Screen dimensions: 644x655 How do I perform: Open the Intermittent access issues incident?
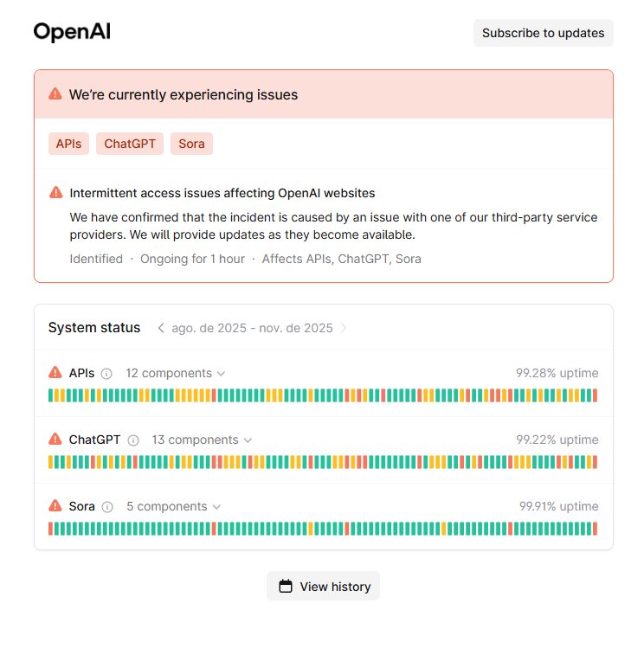(222, 193)
